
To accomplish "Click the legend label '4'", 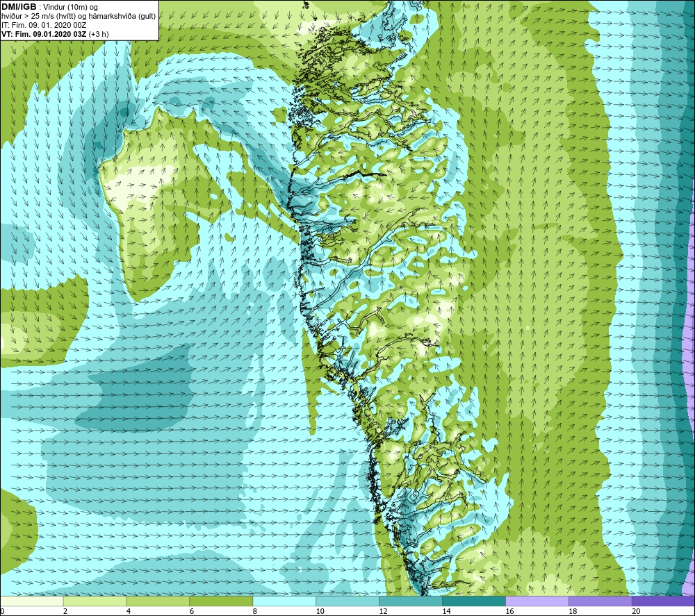I will pos(129,611).
